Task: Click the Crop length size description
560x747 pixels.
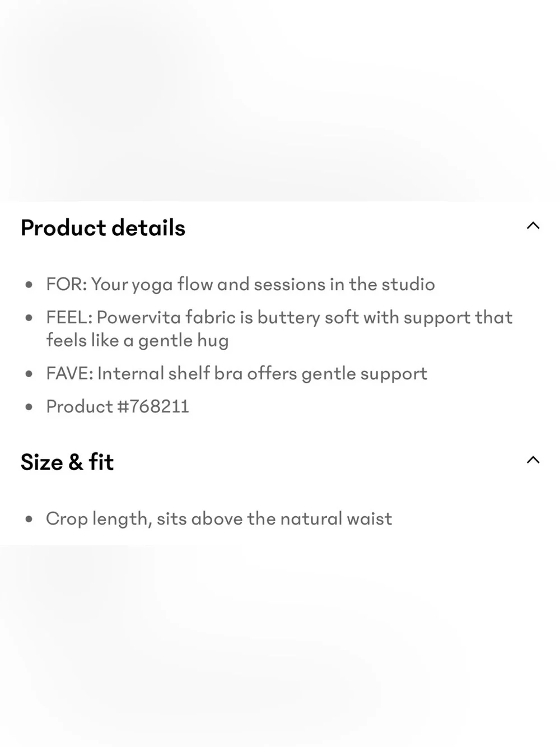Action: pos(219,519)
